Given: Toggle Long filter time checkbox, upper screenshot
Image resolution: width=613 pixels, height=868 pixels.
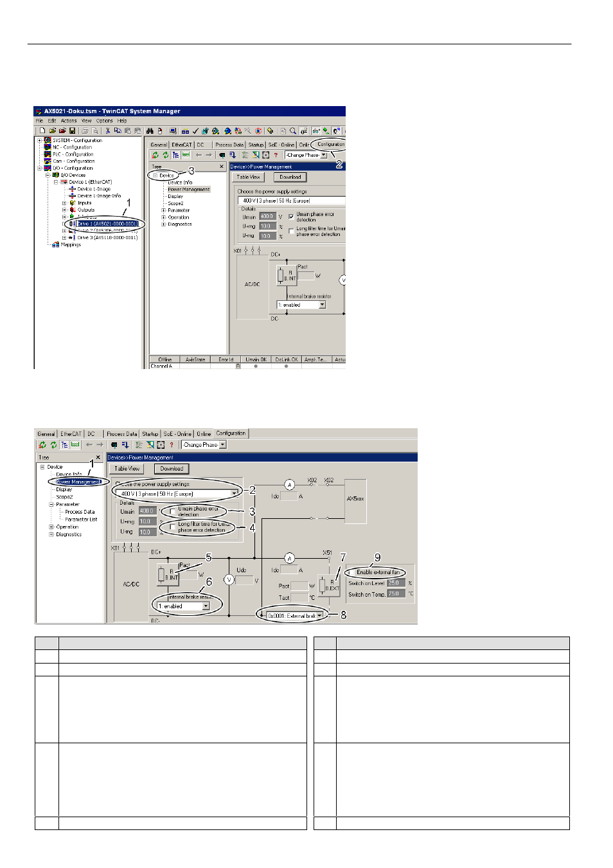Looking at the screenshot, I should (291, 231).
